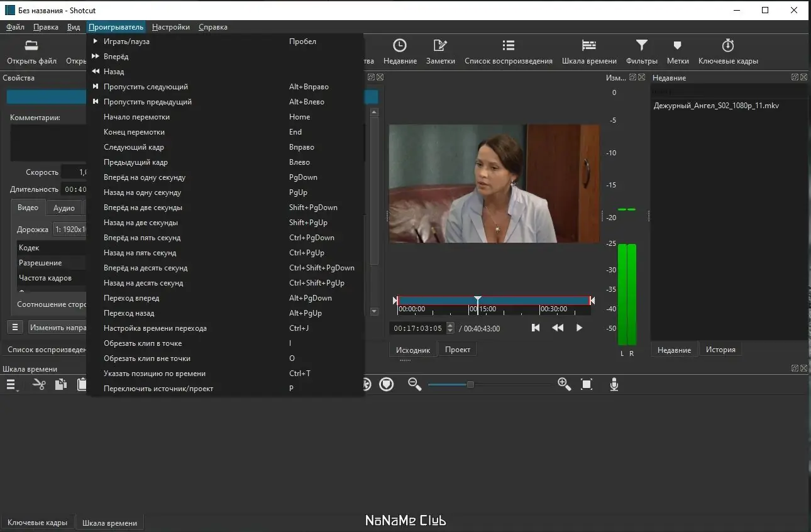Switch to the Исходник tab
Viewport: 811px width, 532px height.
413,350
